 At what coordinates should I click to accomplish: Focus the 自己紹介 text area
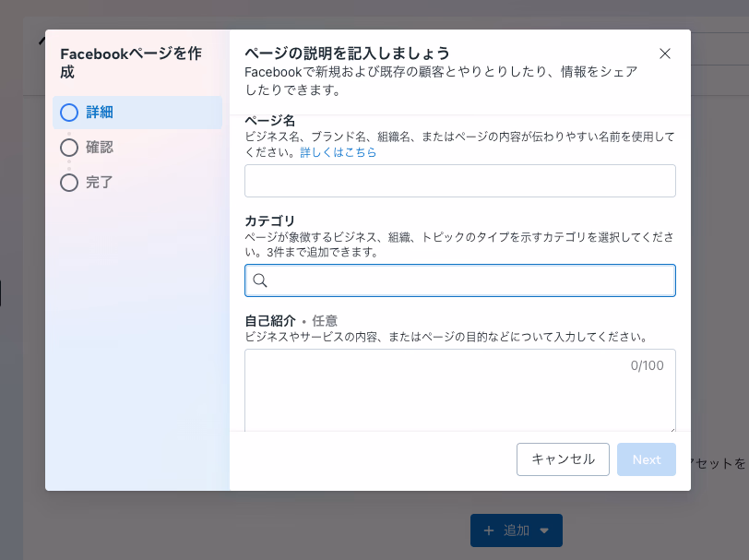point(460,390)
